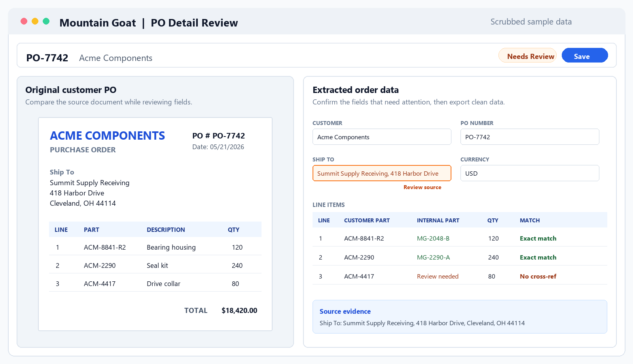Click the CUSTOMER PART column header
Viewport: 633px width, 364px height.
367,220
